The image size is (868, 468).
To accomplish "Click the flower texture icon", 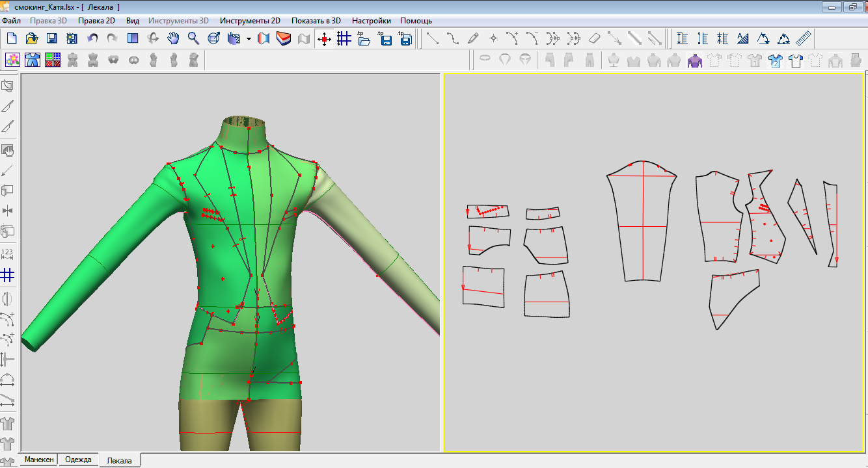I will click(12, 60).
